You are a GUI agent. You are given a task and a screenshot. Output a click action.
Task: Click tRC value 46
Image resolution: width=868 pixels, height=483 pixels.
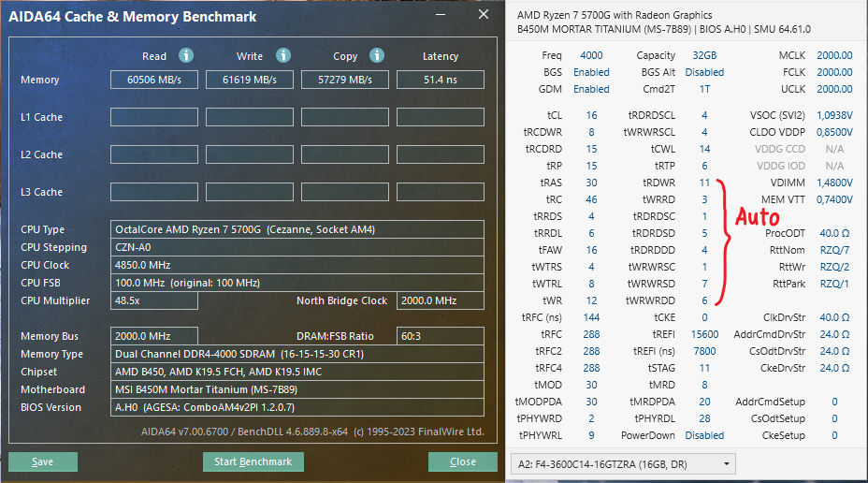coord(591,199)
